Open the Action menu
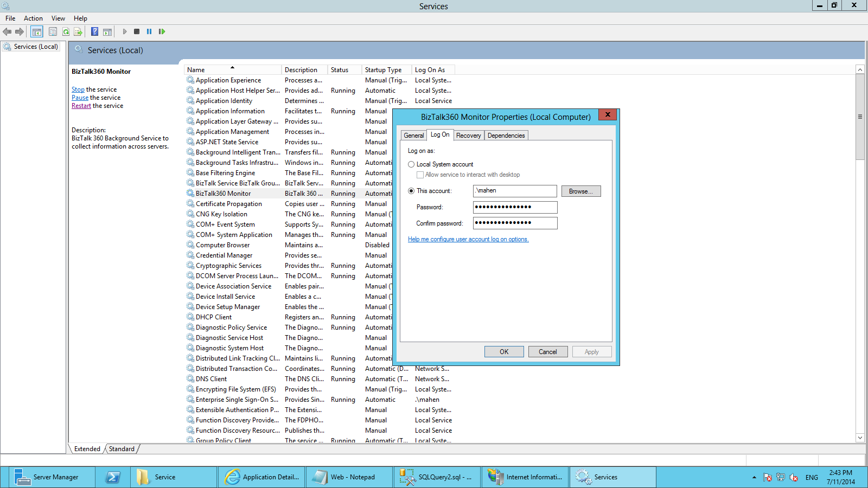This screenshot has width=868, height=488. tap(33, 18)
